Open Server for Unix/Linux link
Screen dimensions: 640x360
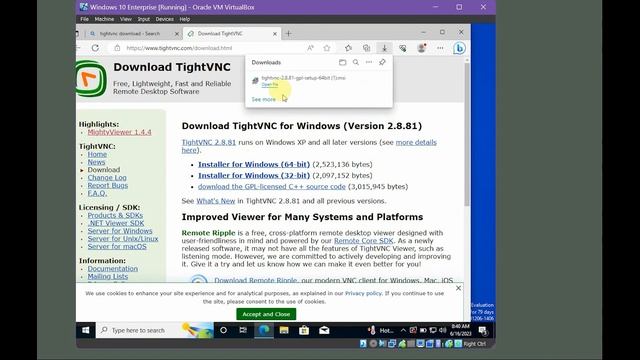122,238
